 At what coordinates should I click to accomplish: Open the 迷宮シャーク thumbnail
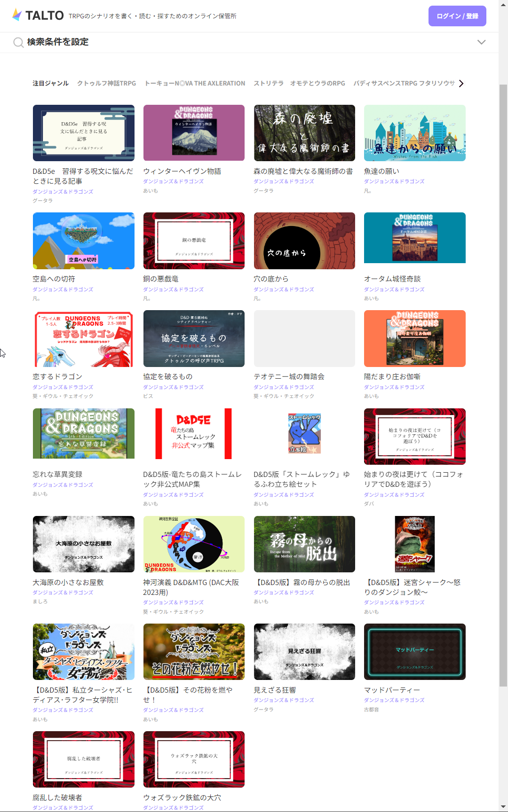pyautogui.click(x=415, y=544)
